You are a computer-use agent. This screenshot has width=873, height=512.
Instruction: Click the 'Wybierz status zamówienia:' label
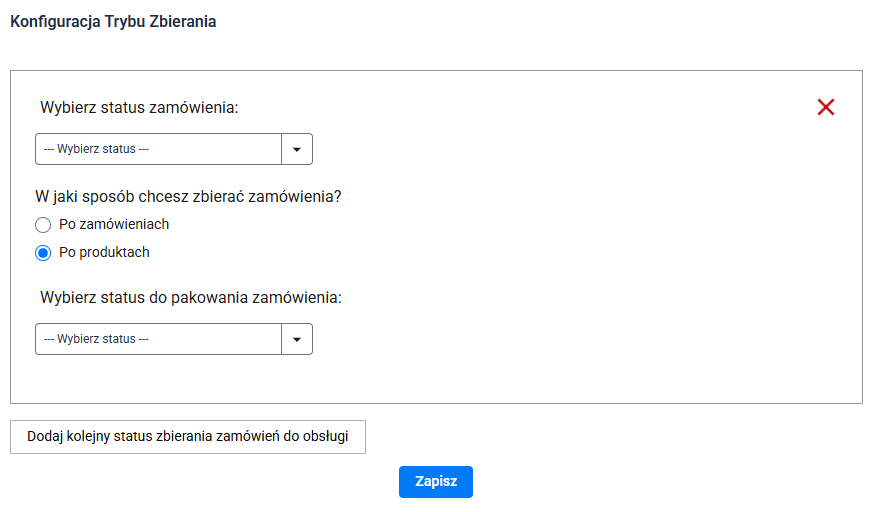[139, 107]
